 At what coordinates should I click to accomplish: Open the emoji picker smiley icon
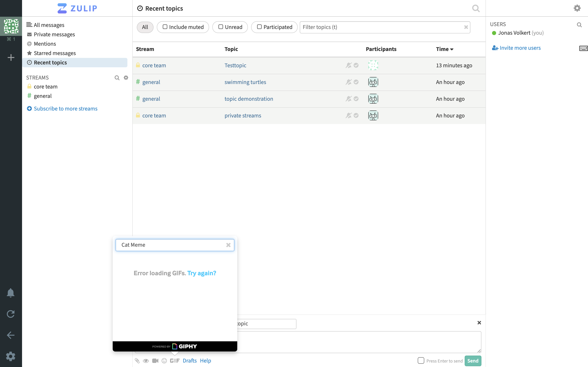coord(164,361)
